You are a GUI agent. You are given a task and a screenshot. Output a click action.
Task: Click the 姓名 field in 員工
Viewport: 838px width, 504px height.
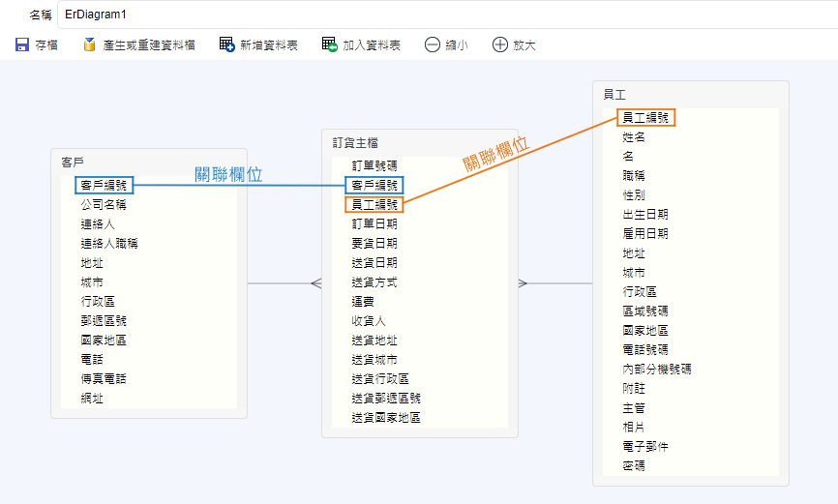click(x=634, y=136)
